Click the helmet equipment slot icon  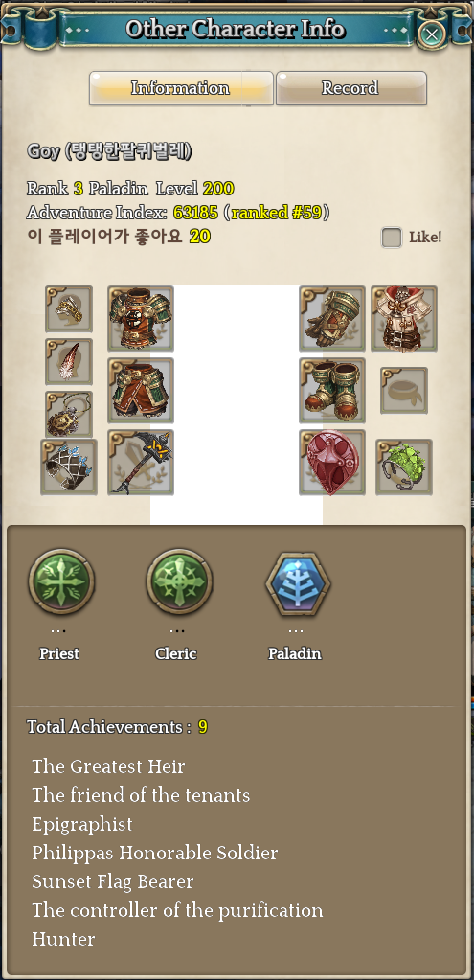[69, 308]
